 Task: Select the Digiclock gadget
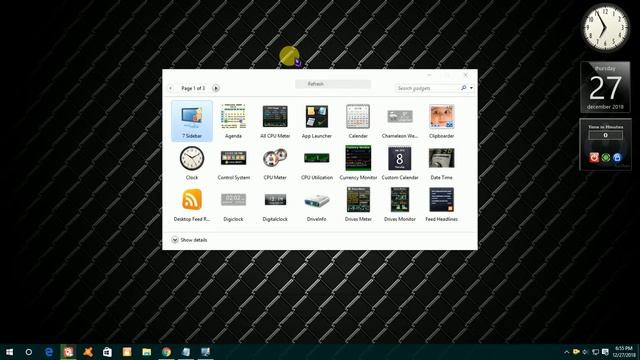click(x=233, y=204)
